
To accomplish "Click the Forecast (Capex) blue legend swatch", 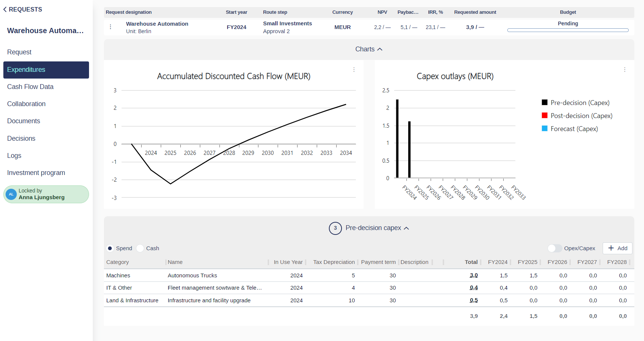I will pyautogui.click(x=545, y=128).
